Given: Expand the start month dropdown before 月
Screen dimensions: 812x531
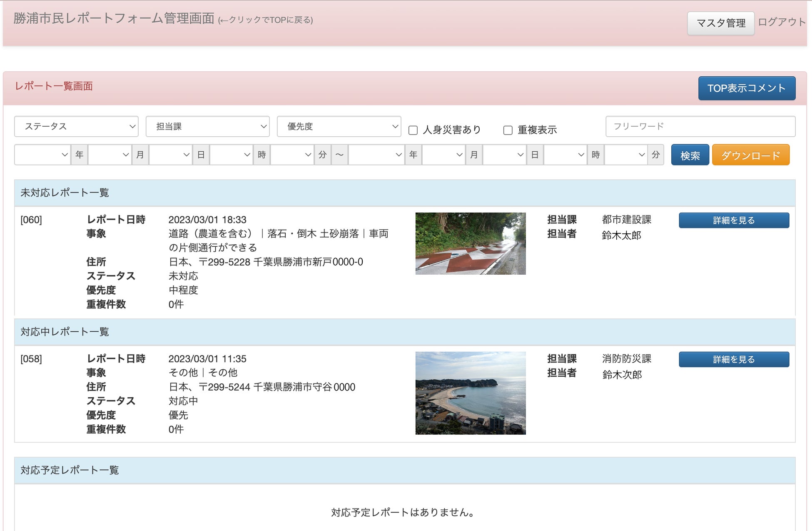Looking at the screenshot, I should 110,155.
